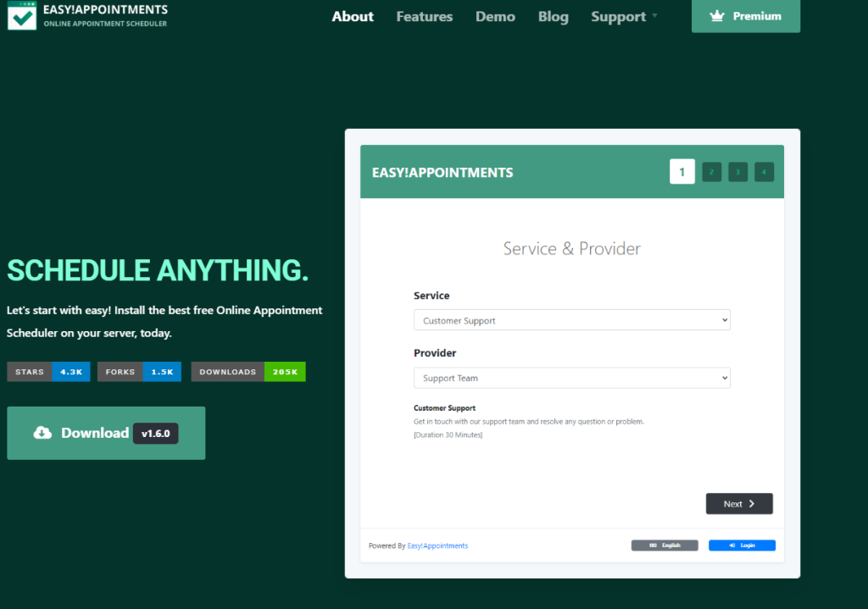The image size is (868, 609).
Task: Jump to booking step 4 indicator
Action: tap(764, 172)
